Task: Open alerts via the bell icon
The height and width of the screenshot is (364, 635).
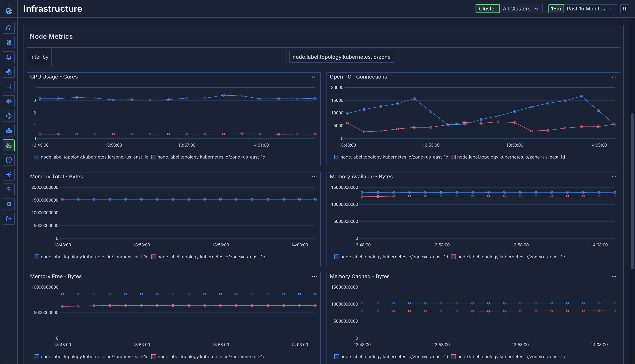Action: (x=9, y=57)
